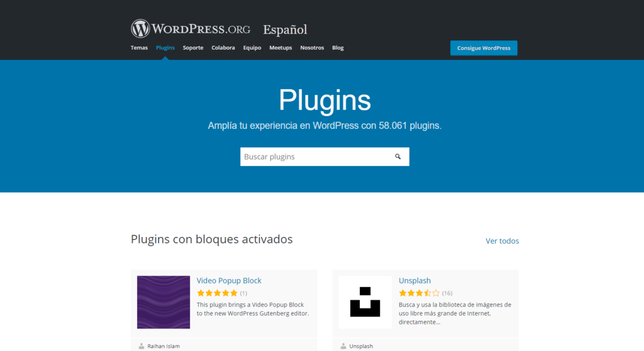Click the Ver todos link
644x351 pixels.
[502, 241]
